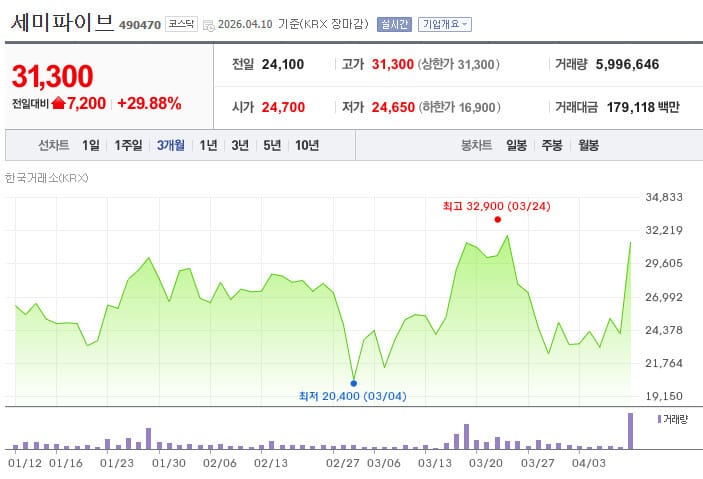Show the 주봉 weekly candlestick chart
Viewport: 703px width, 479px height.
552,145
